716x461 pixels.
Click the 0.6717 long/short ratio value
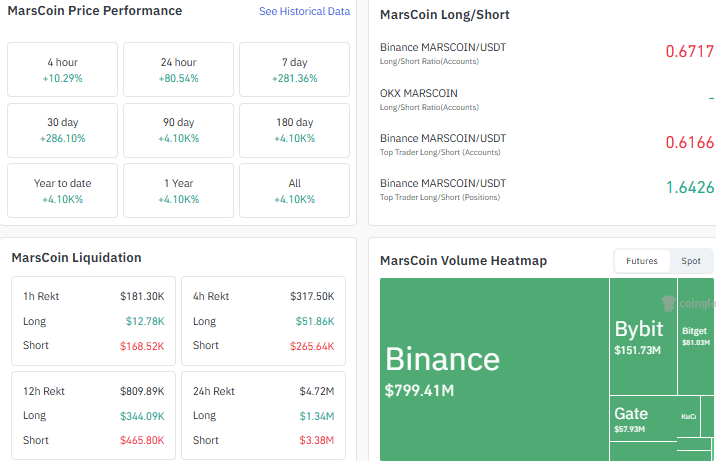[x=689, y=52]
